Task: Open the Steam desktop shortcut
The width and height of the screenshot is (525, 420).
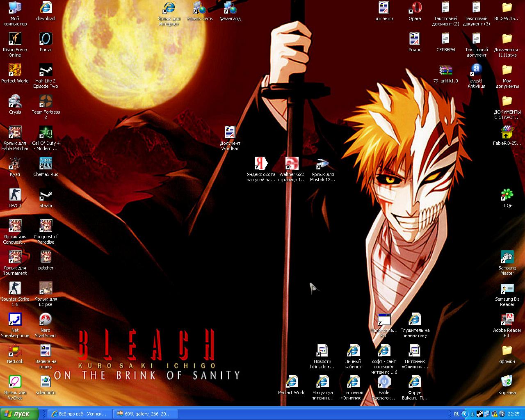Action: 46,195
